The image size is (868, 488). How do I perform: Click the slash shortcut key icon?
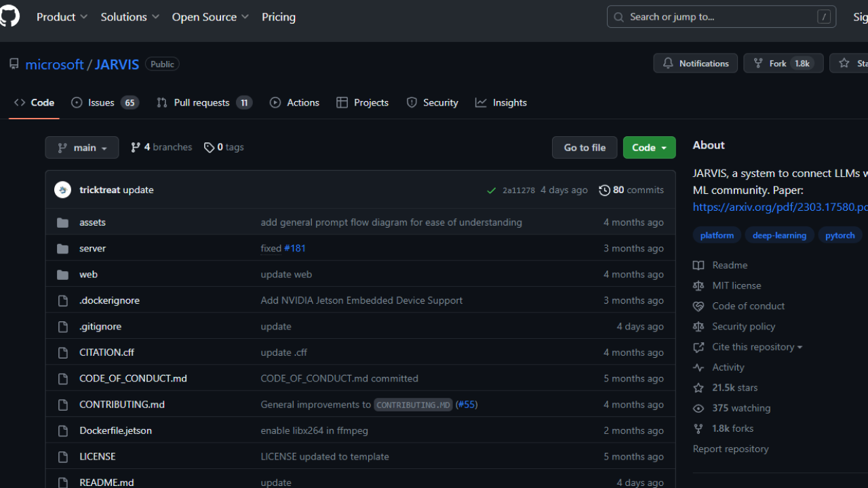click(824, 17)
